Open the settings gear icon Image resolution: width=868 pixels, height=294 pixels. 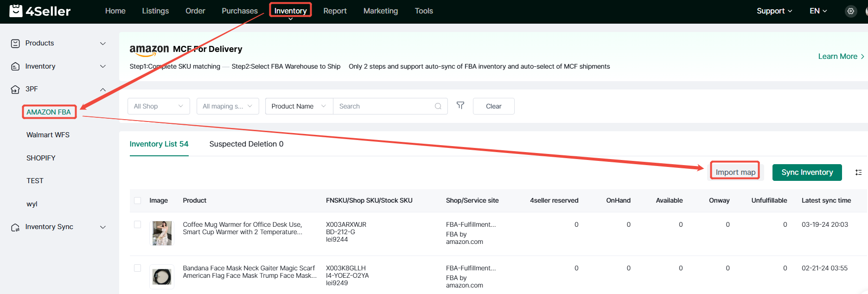point(850,11)
